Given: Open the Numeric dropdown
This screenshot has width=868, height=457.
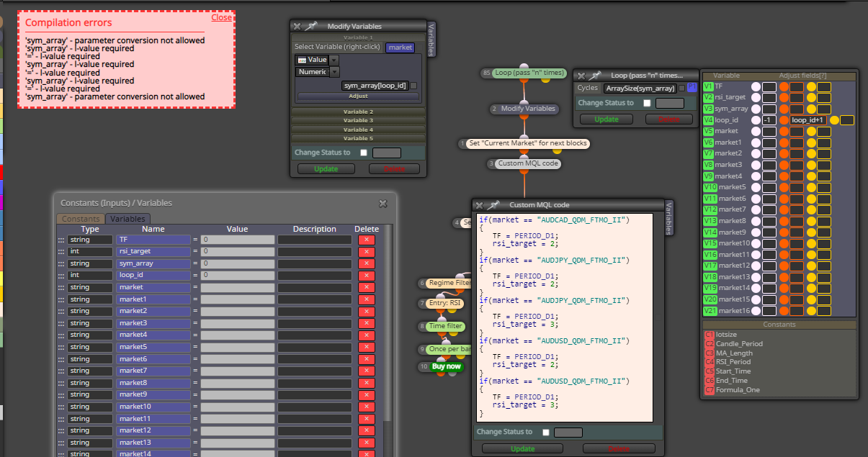Looking at the screenshot, I should click(334, 72).
